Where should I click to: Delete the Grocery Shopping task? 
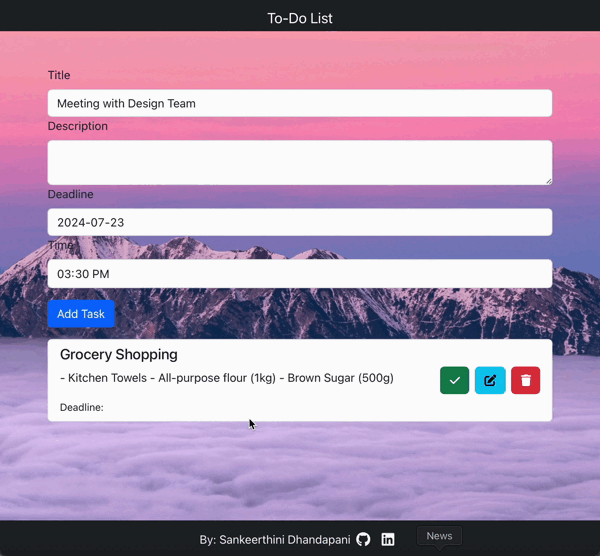point(525,380)
